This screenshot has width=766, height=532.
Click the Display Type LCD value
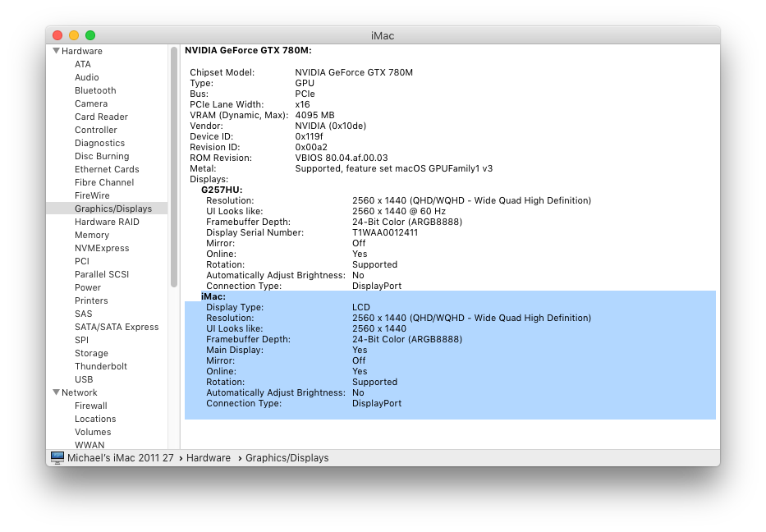coord(361,307)
